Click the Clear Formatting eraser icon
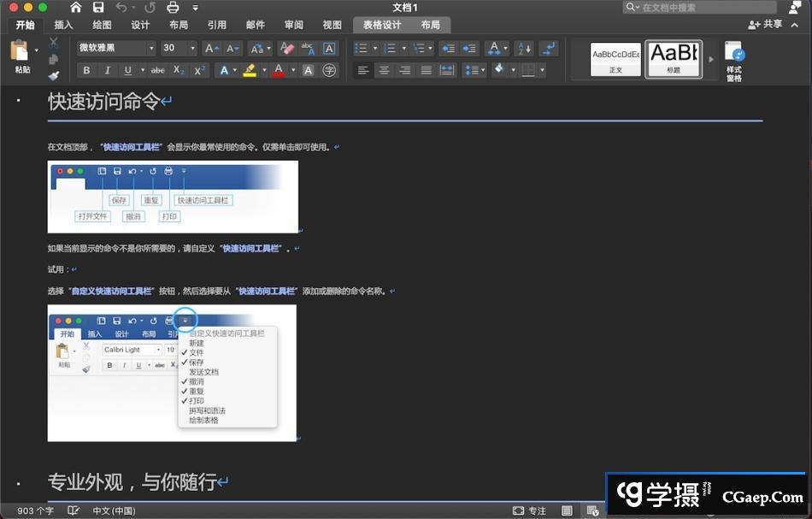 pyautogui.click(x=287, y=49)
